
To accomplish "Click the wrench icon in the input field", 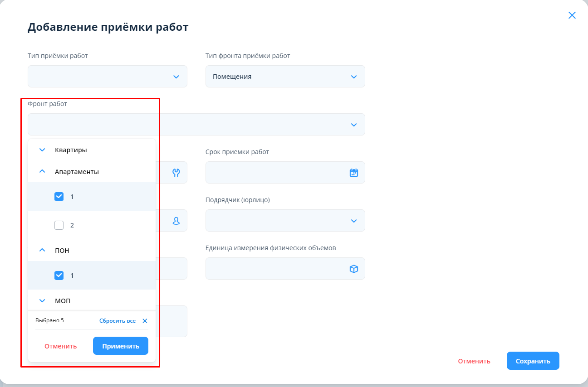I will click(176, 173).
